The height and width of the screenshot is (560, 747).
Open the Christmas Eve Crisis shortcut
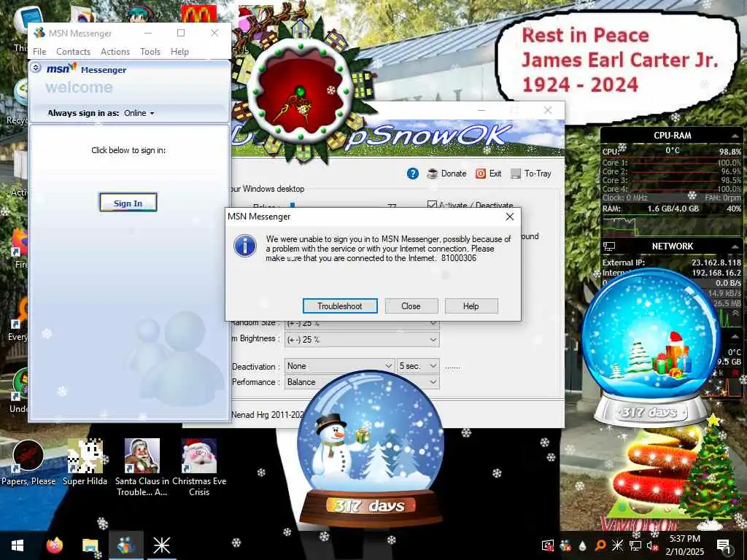[199, 467]
